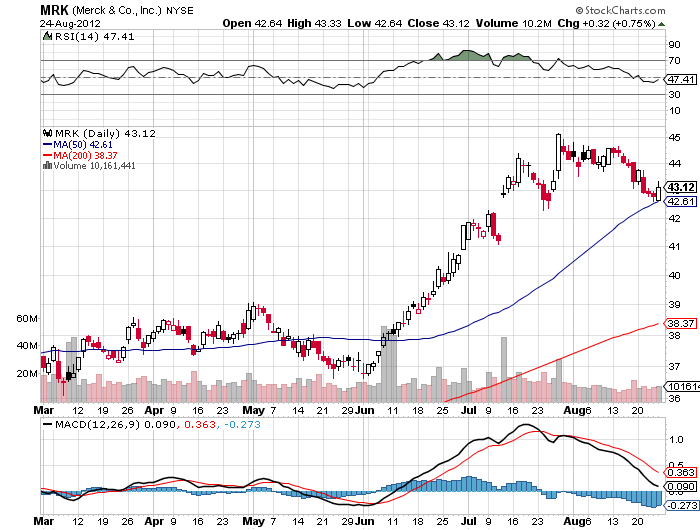The image size is (700, 530).
Task: Click the 'MRK (Daily) 43.12' legend
Action: [105, 134]
